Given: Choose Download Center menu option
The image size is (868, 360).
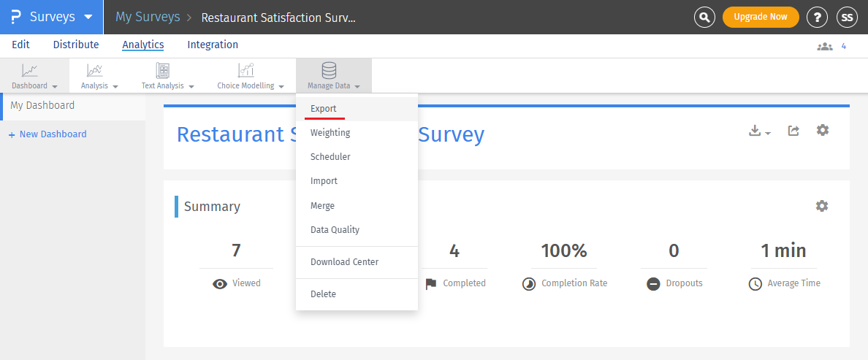Looking at the screenshot, I should (x=344, y=262).
